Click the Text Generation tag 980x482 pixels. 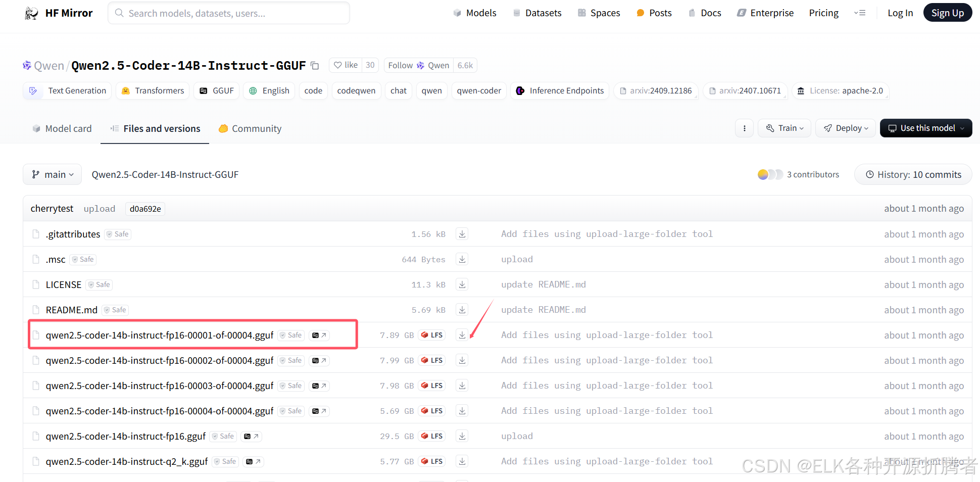67,91
